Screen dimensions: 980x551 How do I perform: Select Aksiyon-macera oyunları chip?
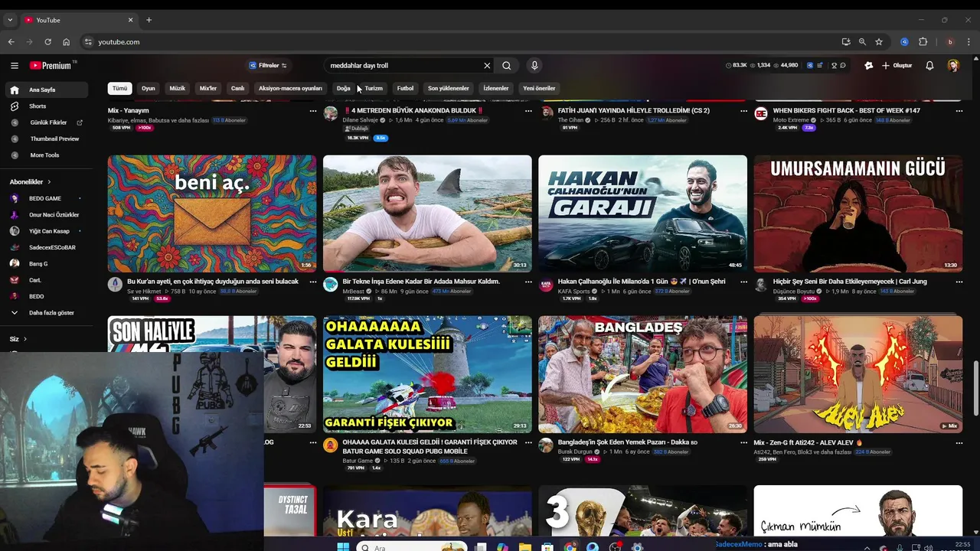pos(290,88)
